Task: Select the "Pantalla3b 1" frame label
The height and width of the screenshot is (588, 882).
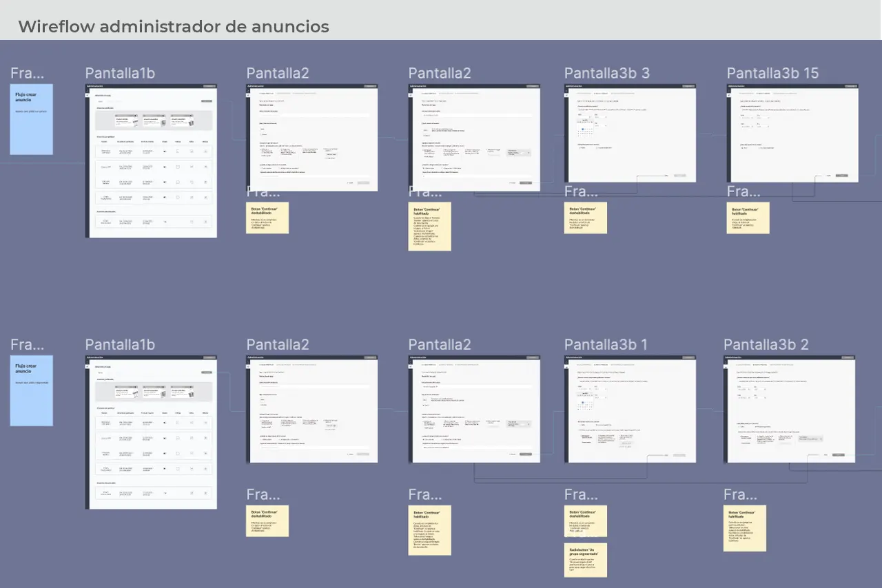Action: [x=606, y=344]
